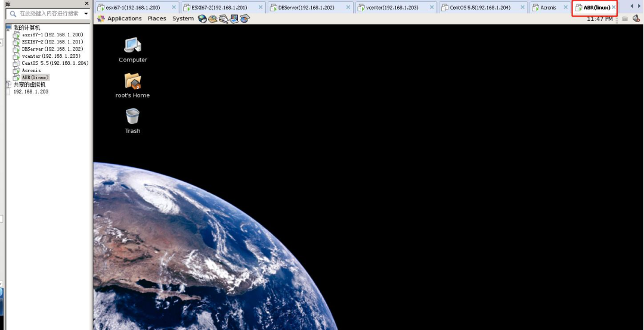
Task: Select CentOS 5.5(192.168.1.204) in the library tree
Action: 55,63
